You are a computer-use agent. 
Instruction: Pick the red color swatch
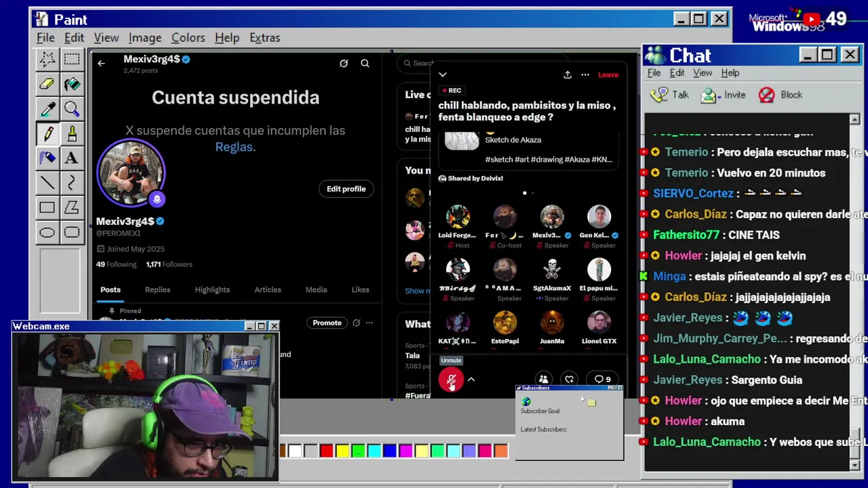coord(326,451)
